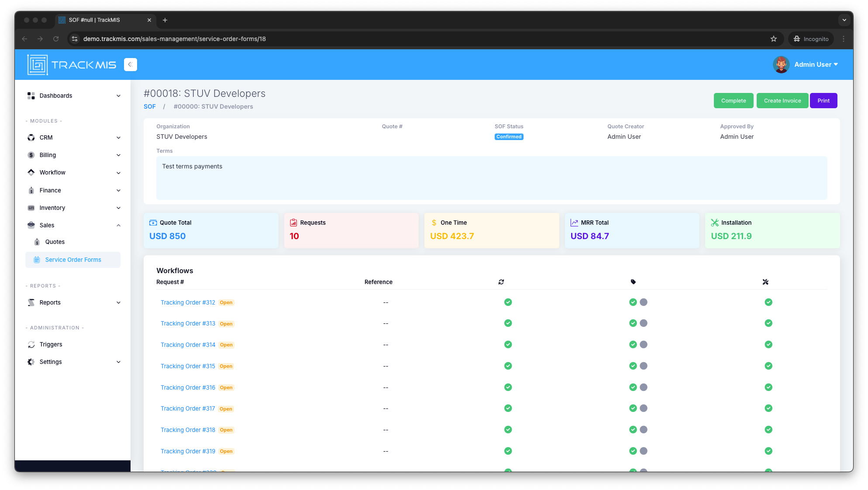Click the Requests card icon
The width and height of the screenshot is (868, 490).
click(293, 223)
